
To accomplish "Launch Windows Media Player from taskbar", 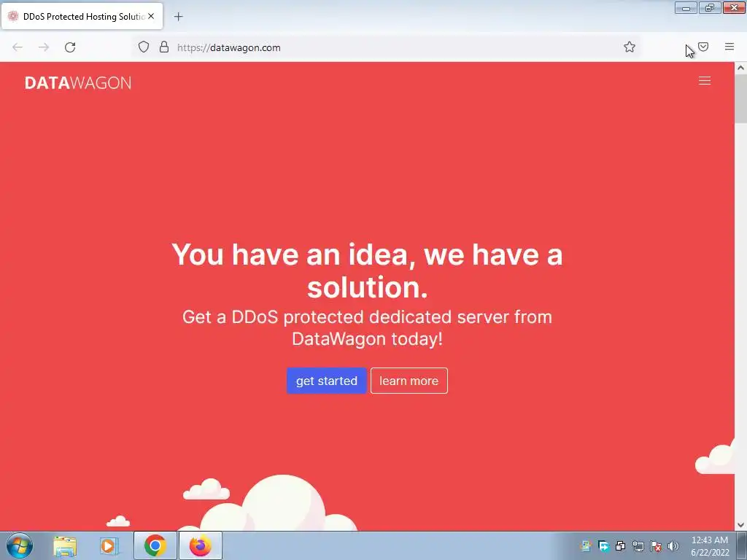I will [x=109, y=546].
